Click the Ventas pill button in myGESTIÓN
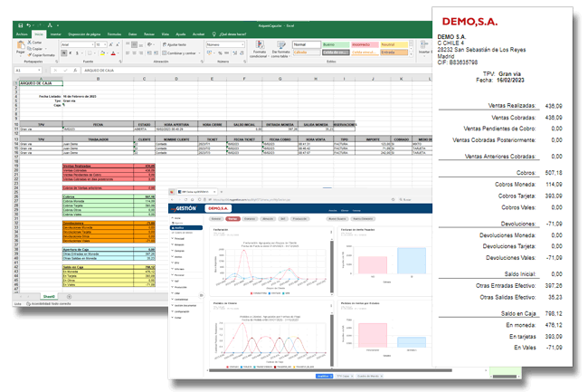Image resolution: width=588 pixels, height=392 pixels. [x=232, y=218]
